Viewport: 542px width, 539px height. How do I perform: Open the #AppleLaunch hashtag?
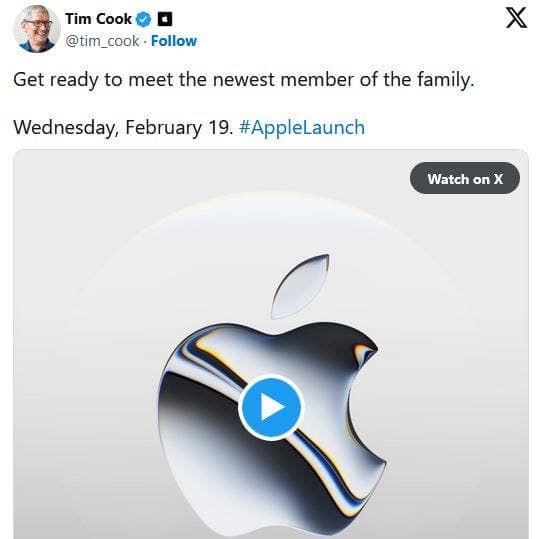302,127
